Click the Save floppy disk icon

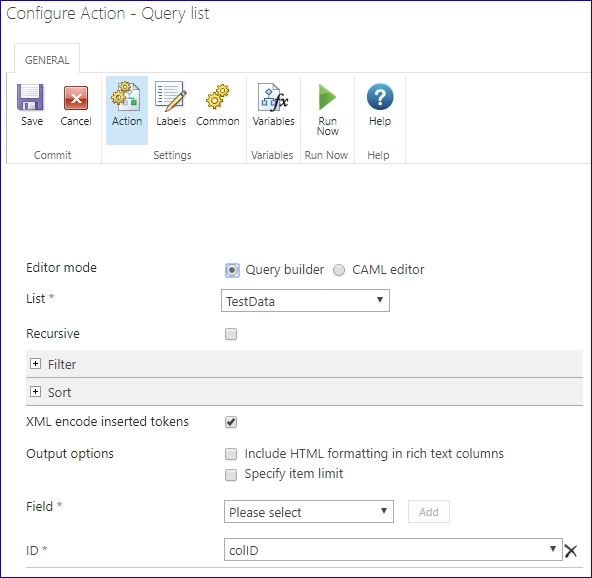30,97
